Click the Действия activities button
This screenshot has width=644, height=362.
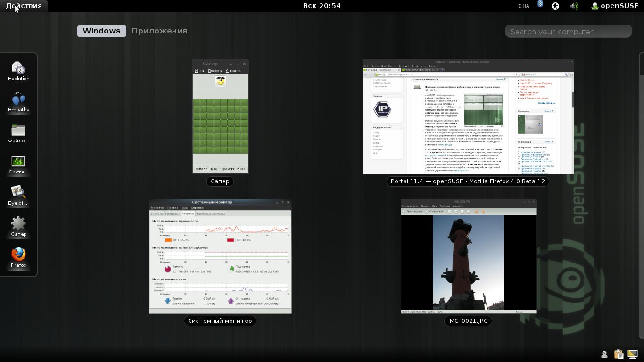coord(24,6)
